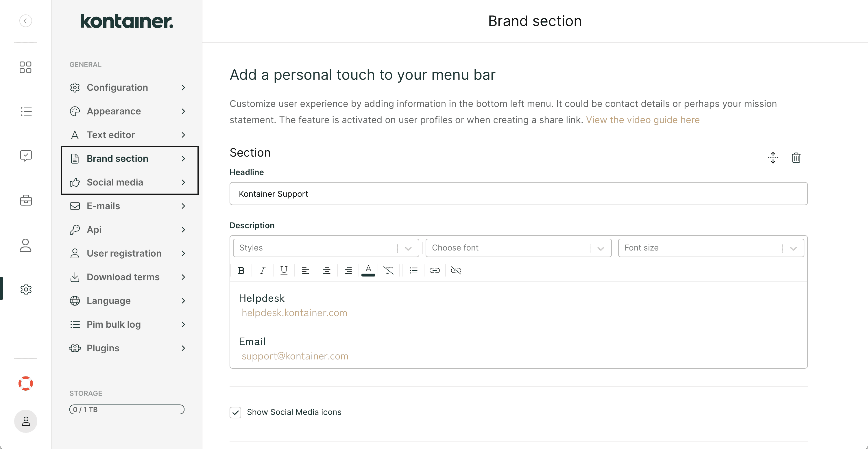Click the helpdesk.kontainer.com link
The width and height of the screenshot is (868, 449).
[295, 313]
